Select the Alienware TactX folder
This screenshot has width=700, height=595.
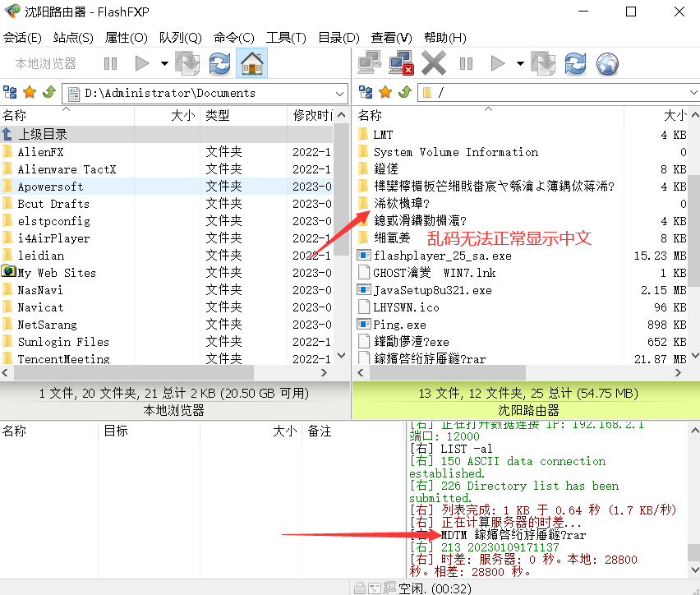click(x=166, y=169)
